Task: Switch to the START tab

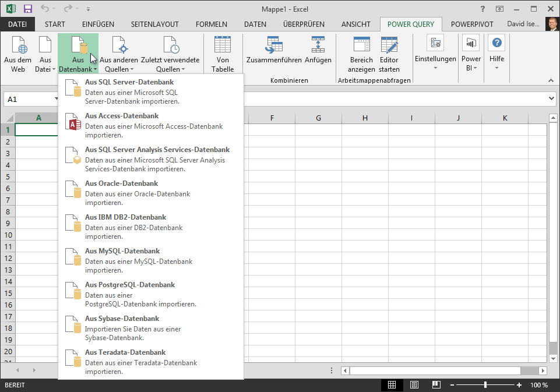Action: pyautogui.click(x=55, y=24)
